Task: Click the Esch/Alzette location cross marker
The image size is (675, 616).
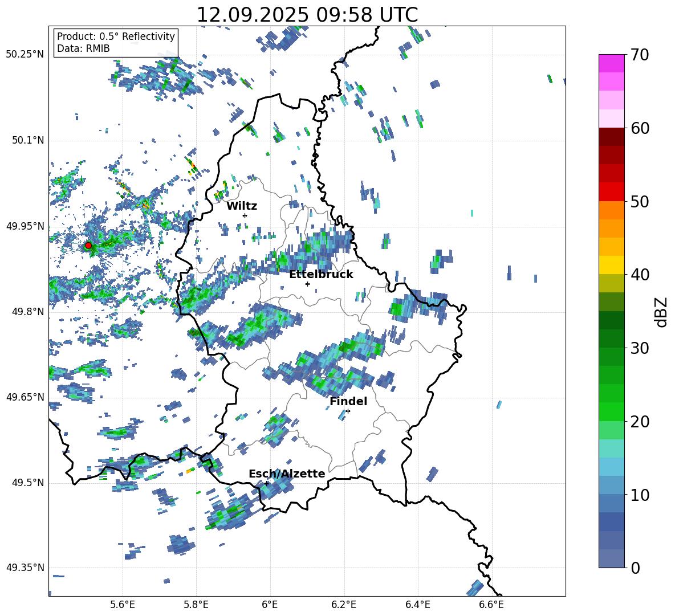Action: pyautogui.click(x=266, y=483)
